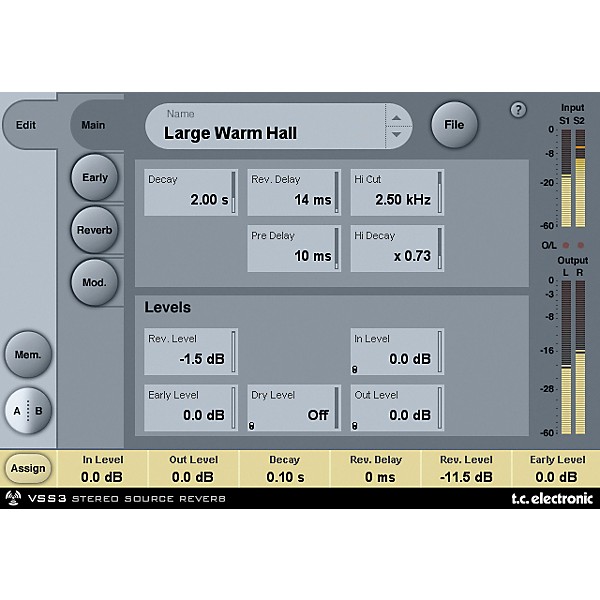Image resolution: width=600 pixels, height=600 pixels.
Task: Open the Reverb page round button
Action: click(x=95, y=230)
